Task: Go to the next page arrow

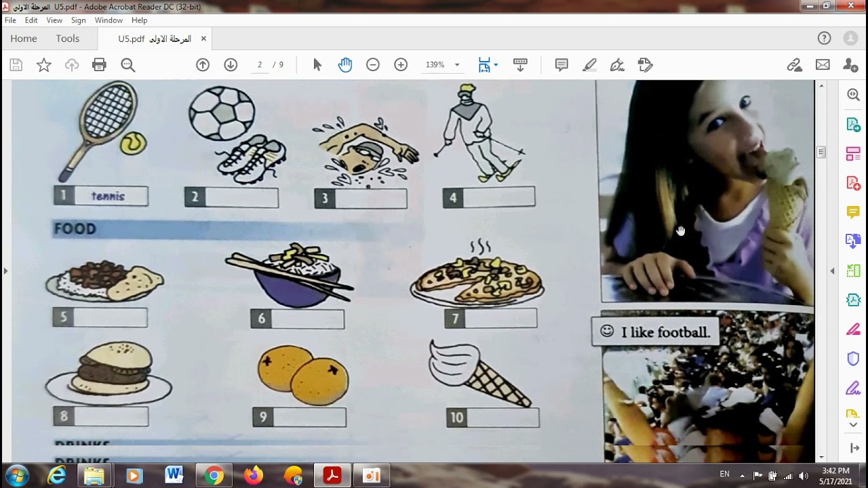Action: (231, 65)
